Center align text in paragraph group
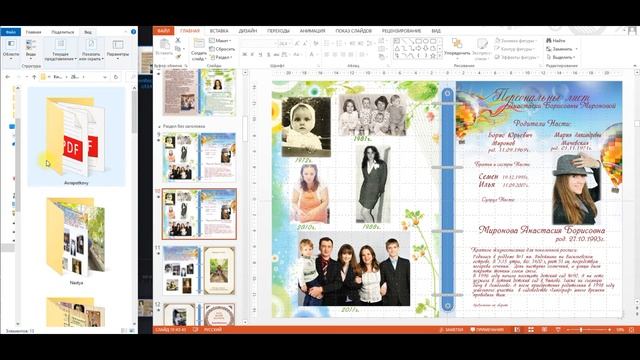Viewport: 640px width, 360px height. pos(335,54)
